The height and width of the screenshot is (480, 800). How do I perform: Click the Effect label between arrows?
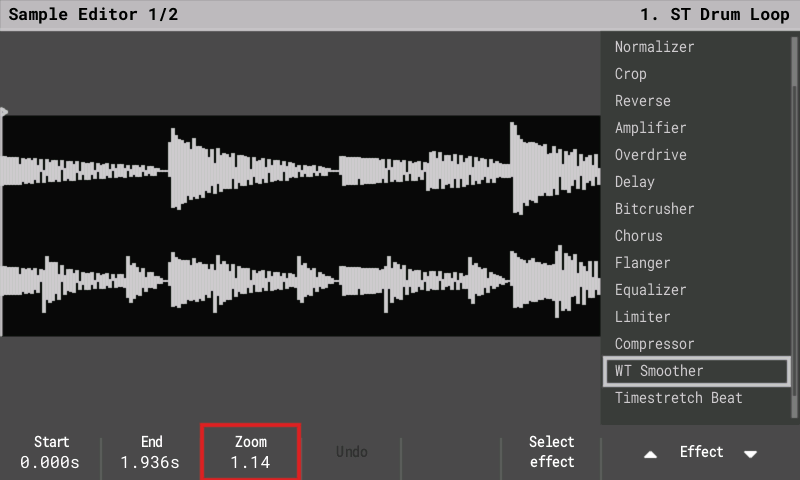point(701,452)
